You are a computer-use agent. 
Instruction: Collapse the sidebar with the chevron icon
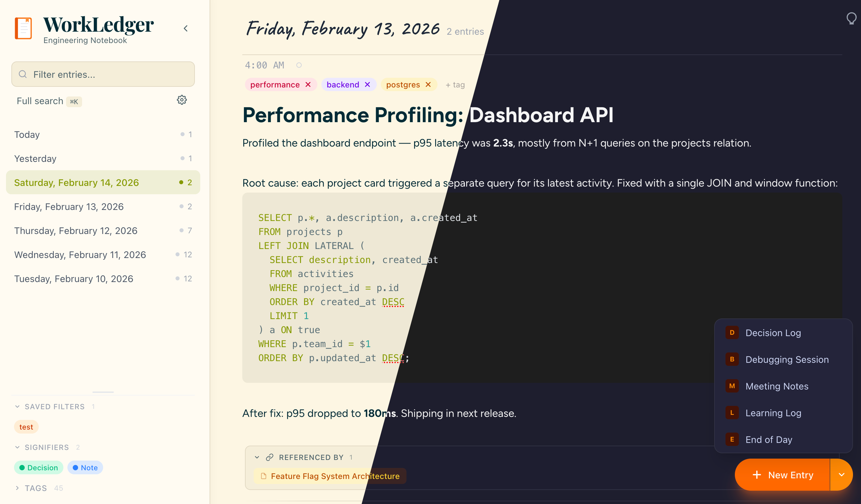pos(186,29)
